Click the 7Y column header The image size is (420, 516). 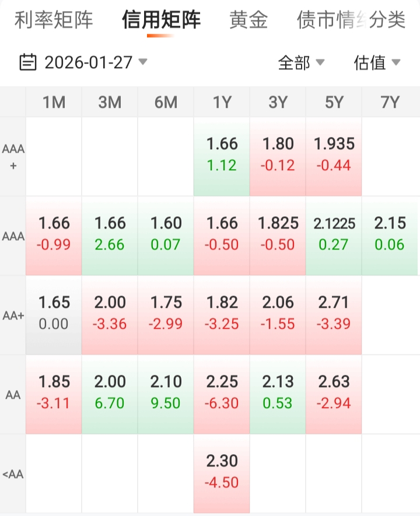[390, 103]
